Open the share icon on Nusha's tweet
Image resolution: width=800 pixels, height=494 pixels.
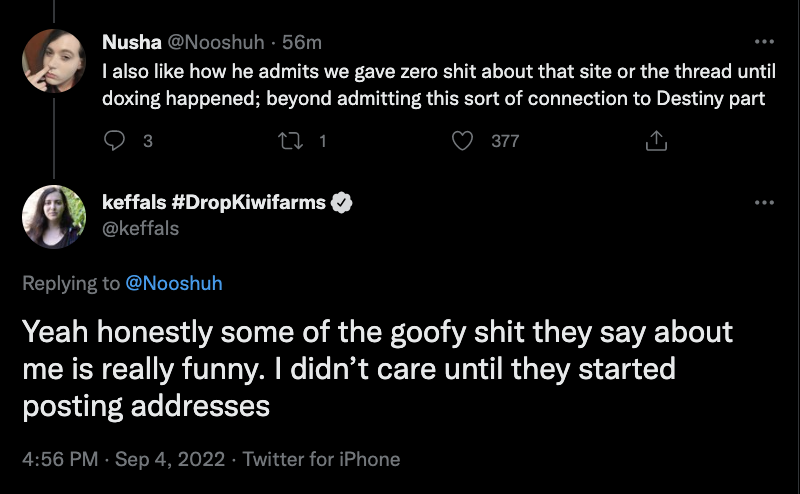656,141
